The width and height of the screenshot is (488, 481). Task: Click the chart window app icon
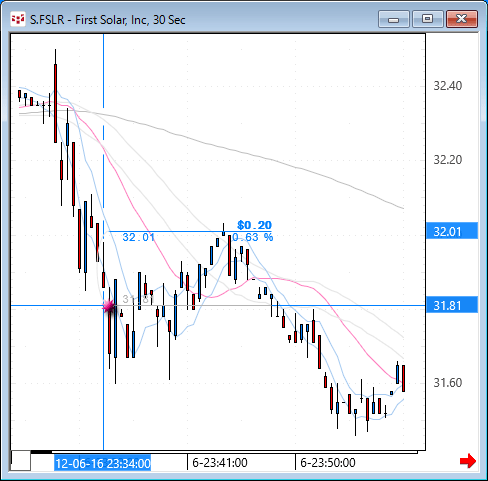tap(18, 19)
